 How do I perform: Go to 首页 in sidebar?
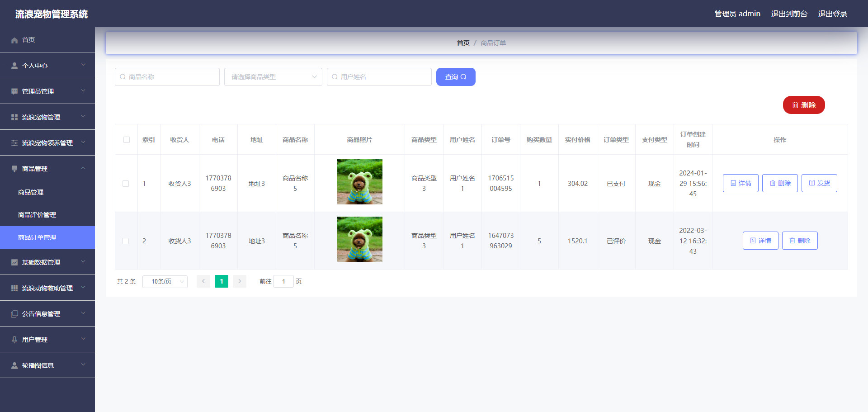[x=47, y=40]
